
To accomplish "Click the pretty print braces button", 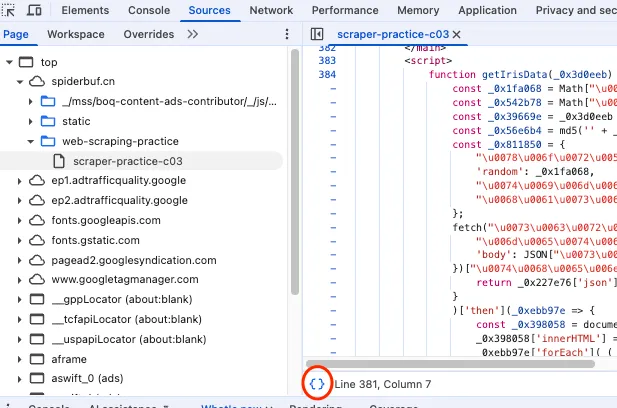I will click(x=317, y=384).
